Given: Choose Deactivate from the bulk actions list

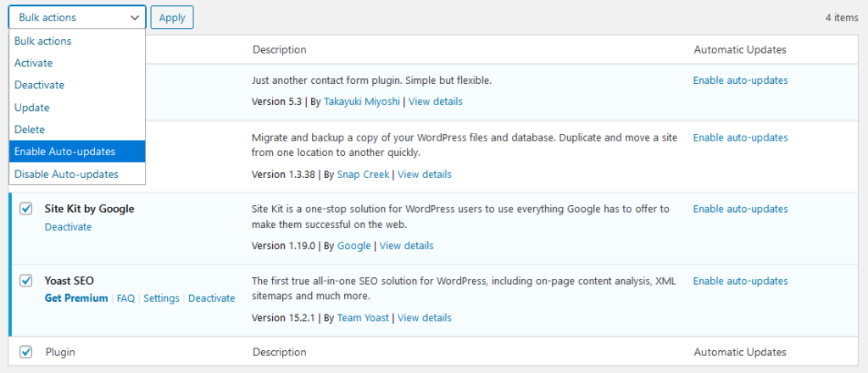Looking at the screenshot, I should [x=77, y=86].
